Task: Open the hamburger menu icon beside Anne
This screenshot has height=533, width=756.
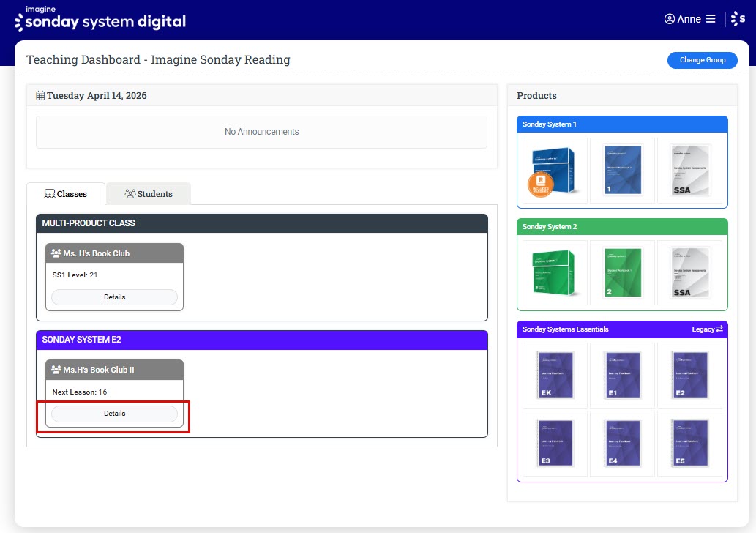Action: tap(711, 19)
